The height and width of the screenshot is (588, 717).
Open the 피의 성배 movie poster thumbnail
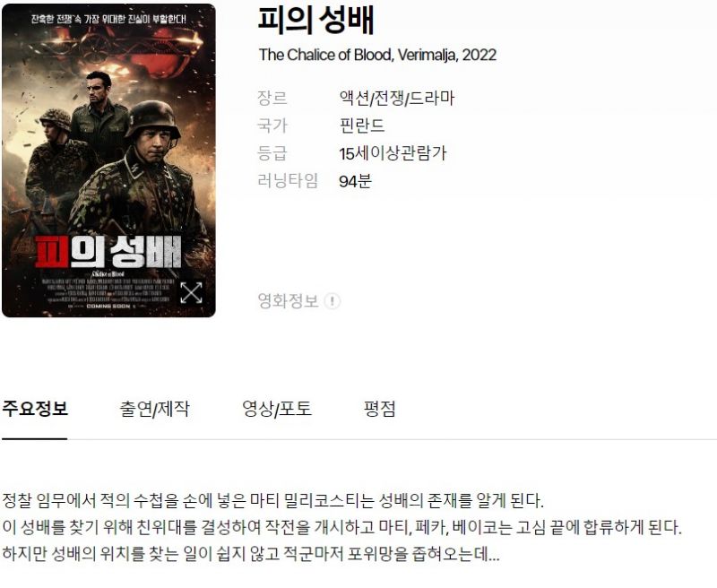point(108,160)
